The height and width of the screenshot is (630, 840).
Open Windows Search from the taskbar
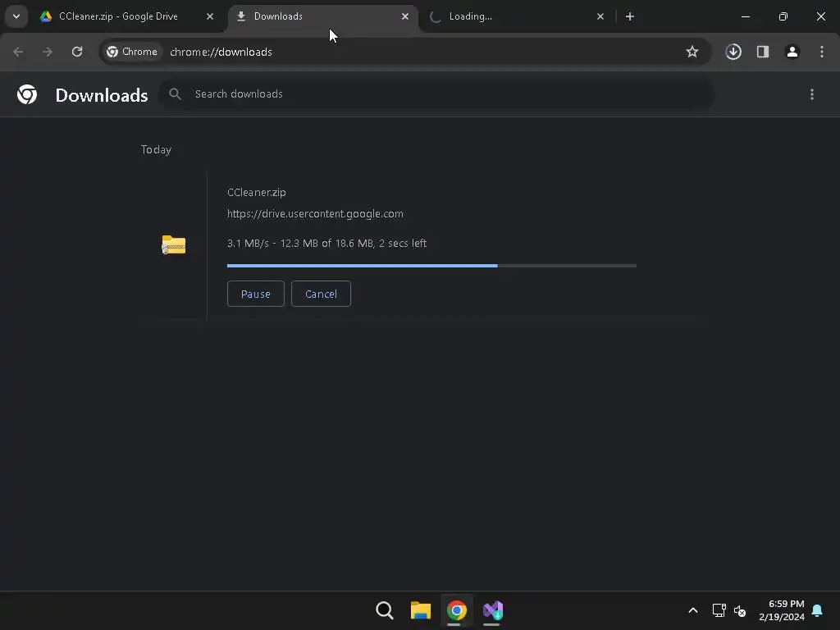[385, 610]
